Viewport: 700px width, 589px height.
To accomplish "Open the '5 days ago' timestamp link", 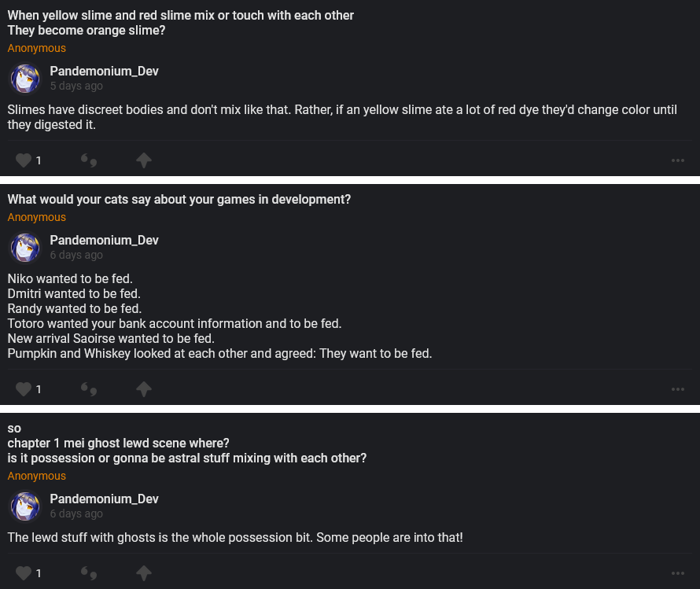I will point(76,87).
